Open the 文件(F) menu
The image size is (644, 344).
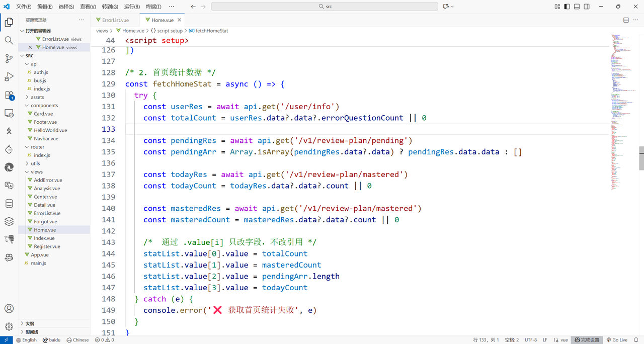(x=24, y=7)
